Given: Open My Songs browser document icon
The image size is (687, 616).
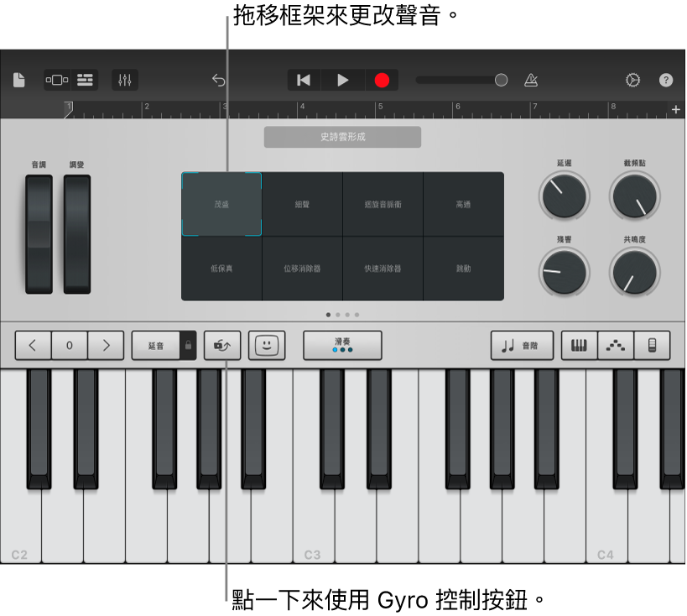Looking at the screenshot, I should 18,81.
